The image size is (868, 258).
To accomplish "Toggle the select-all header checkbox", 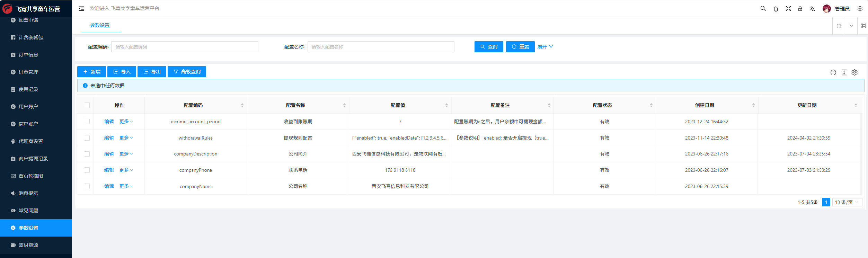I will coord(87,105).
